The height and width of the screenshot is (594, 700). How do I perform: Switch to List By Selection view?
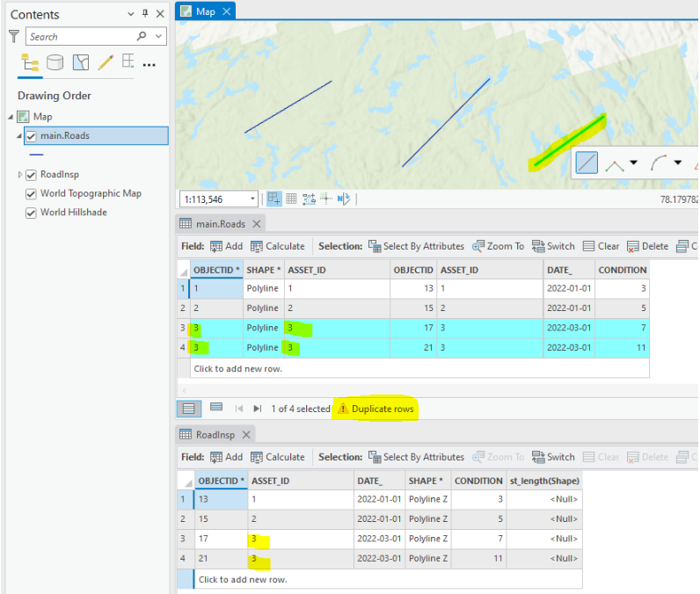pos(80,62)
